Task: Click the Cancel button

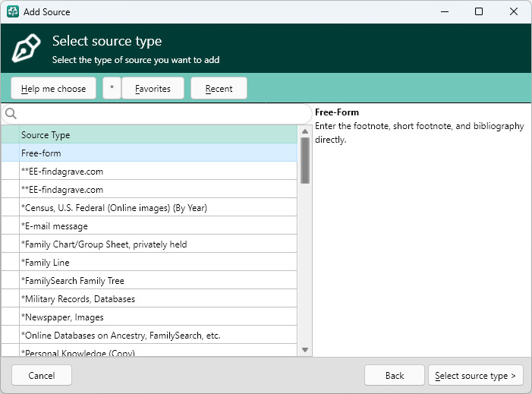Action: pos(42,375)
